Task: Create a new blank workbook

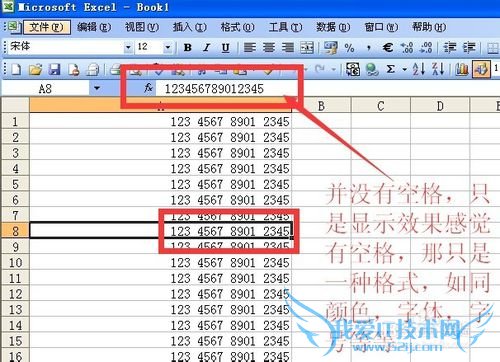Action: click(x=16, y=69)
